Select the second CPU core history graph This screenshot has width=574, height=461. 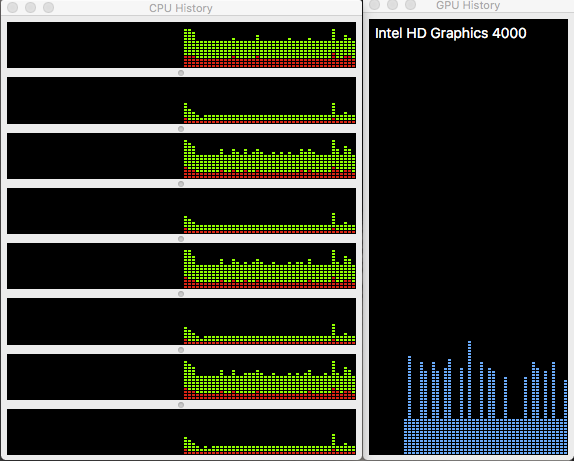182,100
